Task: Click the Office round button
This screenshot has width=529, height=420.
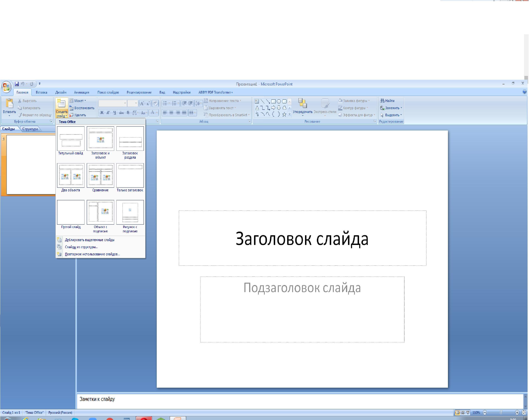Action: point(6,87)
